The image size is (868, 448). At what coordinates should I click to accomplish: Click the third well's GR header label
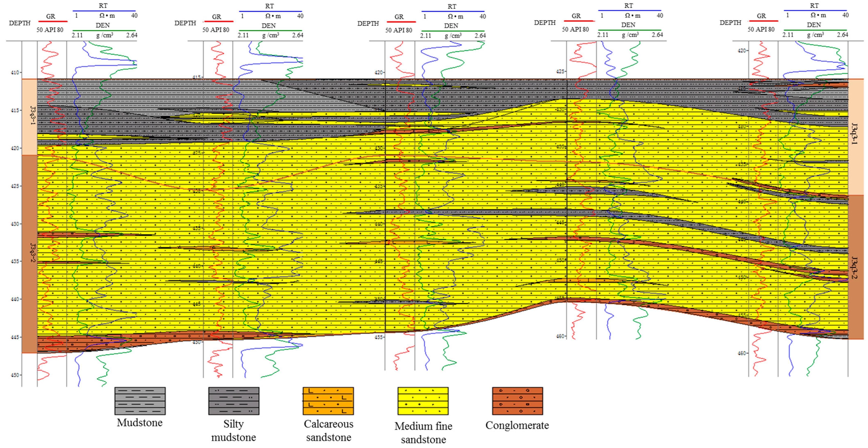click(x=399, y=17)
